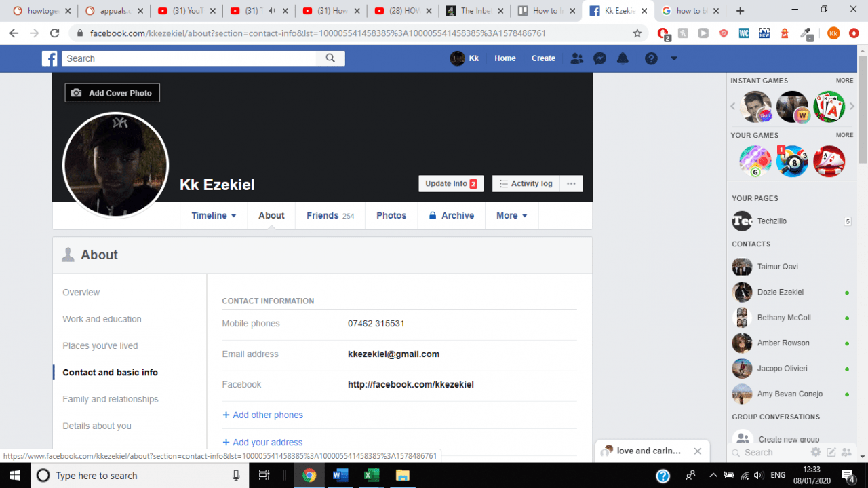Click the new message compose icon in chat sidebar
This screenshot has width=868, height=488.
tap(831, 452)
